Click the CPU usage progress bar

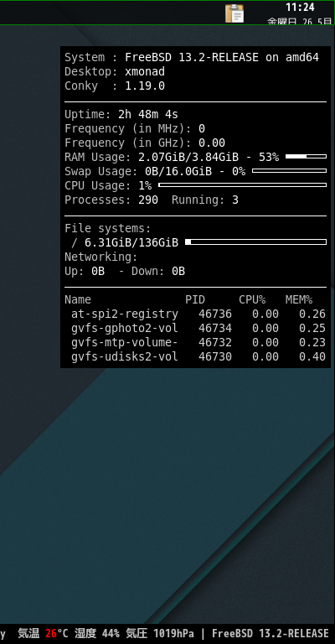click(242, 185)
